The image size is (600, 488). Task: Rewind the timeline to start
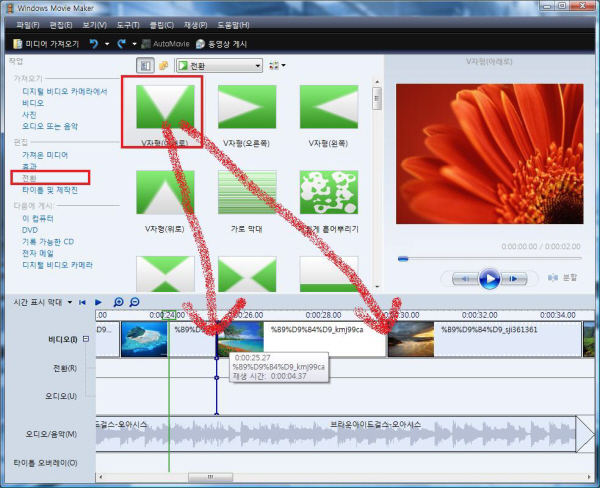click(82, 302)
